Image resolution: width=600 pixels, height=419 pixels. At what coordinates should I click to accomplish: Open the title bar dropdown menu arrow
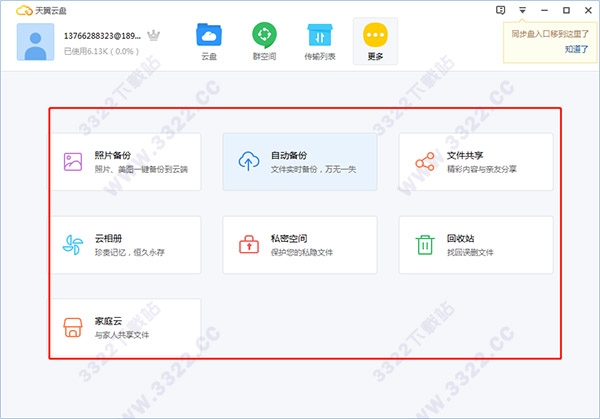(x=522, y=10)
